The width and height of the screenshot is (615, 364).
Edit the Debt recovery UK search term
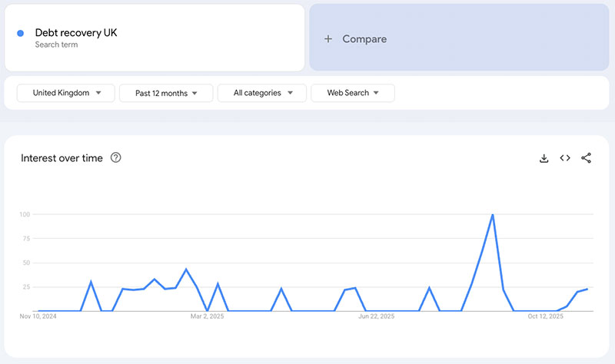(x=76, y=33)
